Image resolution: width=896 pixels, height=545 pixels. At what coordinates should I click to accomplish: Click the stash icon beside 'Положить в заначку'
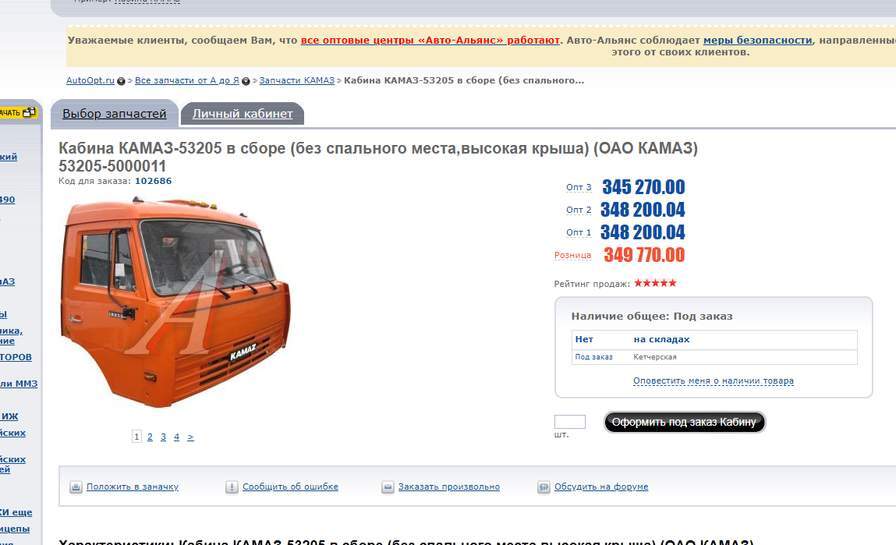pyautogui.click(x=75, y=487)
